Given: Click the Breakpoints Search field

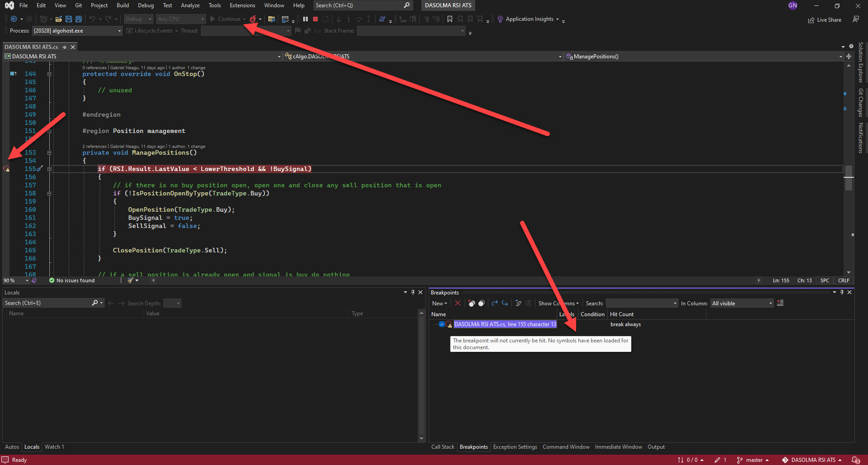Looking at the screenshot, I should (x=642, y=303).
